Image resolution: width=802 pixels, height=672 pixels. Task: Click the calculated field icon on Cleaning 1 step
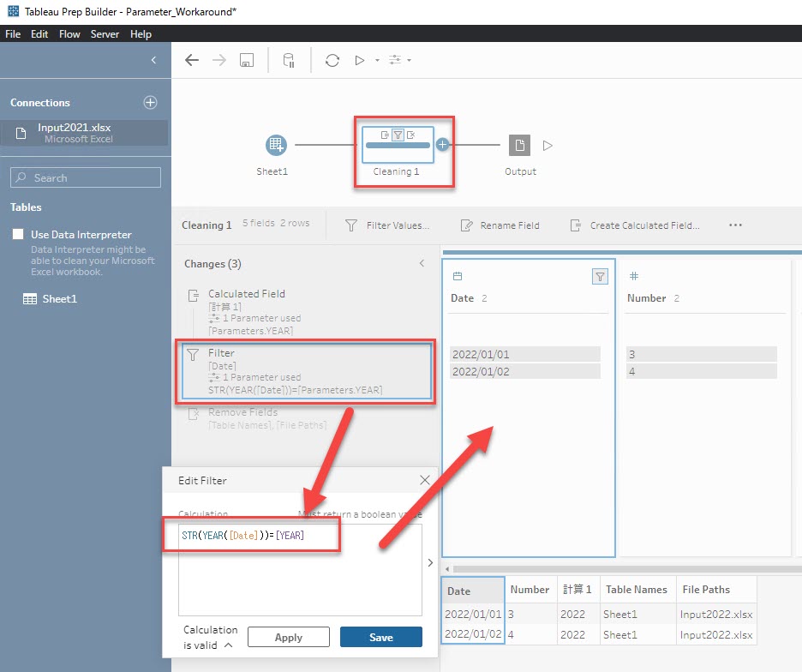[385, 135]
